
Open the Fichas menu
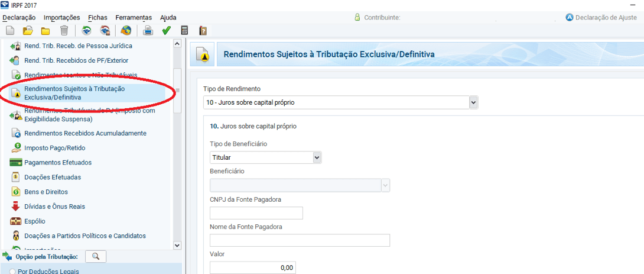97,18
